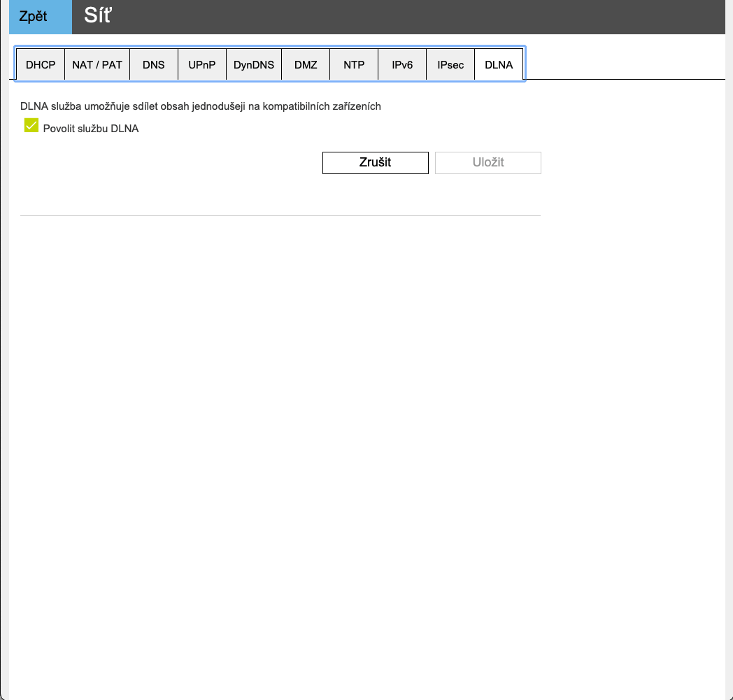This screenshot has width=733, height=700.
Task: Switch to the IPsec tab
Action: pyautogui.click(x=450, y=64)
